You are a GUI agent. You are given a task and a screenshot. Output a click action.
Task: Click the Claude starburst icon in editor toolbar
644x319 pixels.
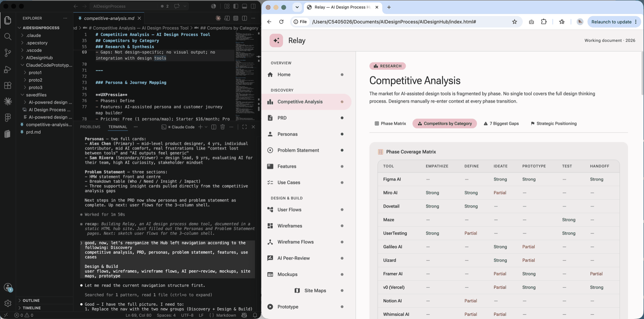(x=218, y=18)
